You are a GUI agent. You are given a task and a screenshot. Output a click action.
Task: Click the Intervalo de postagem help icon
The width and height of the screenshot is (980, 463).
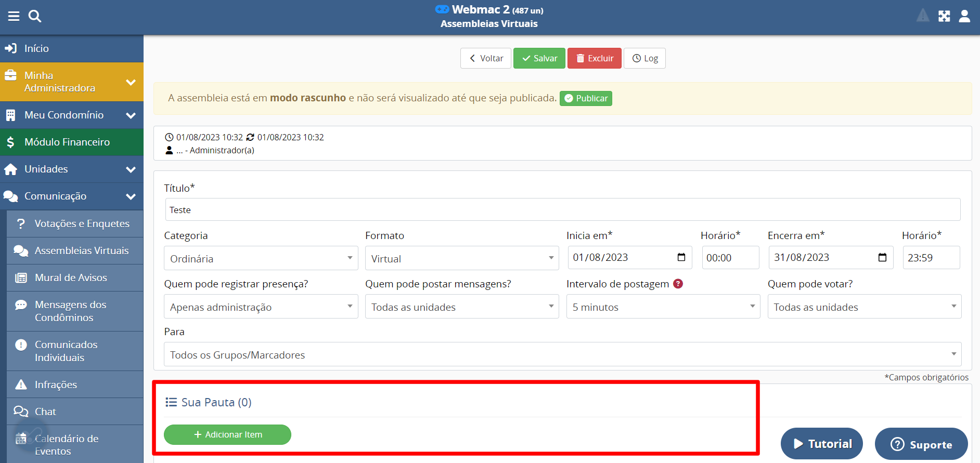(678, 284)
